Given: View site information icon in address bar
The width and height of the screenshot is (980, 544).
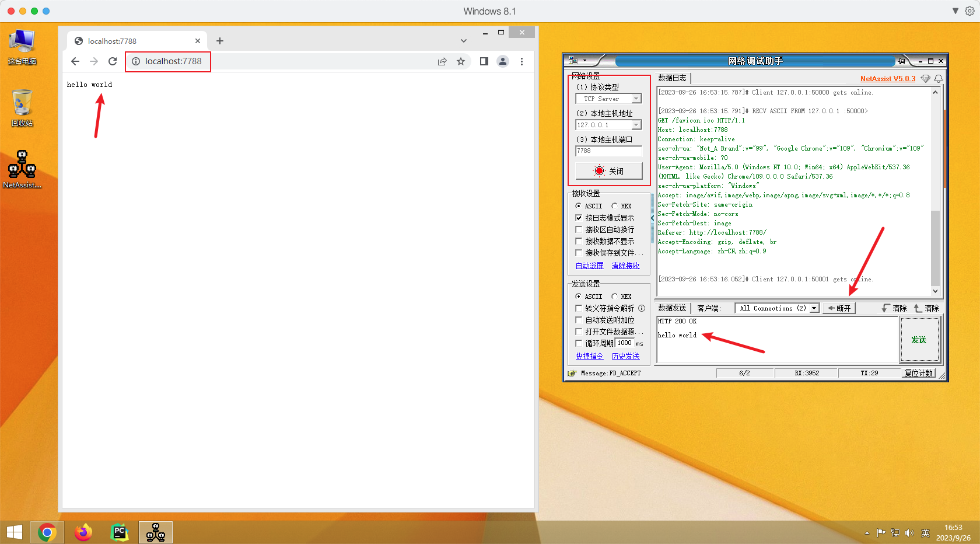Looking at the screenshot, I should (136, 61).
